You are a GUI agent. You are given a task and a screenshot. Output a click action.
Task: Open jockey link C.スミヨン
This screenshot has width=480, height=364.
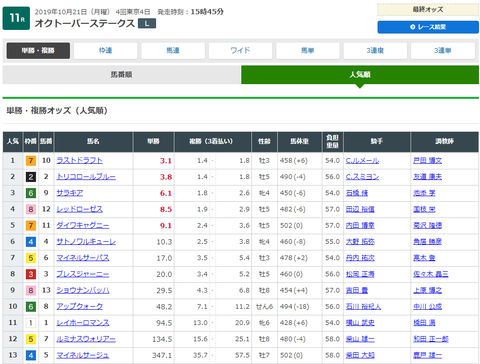362,177
